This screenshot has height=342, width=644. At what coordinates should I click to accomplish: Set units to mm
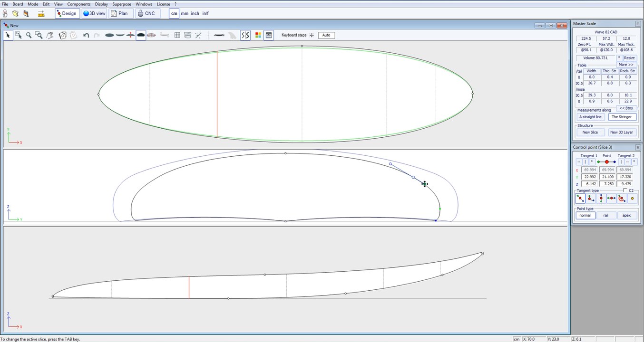(184, 13)
